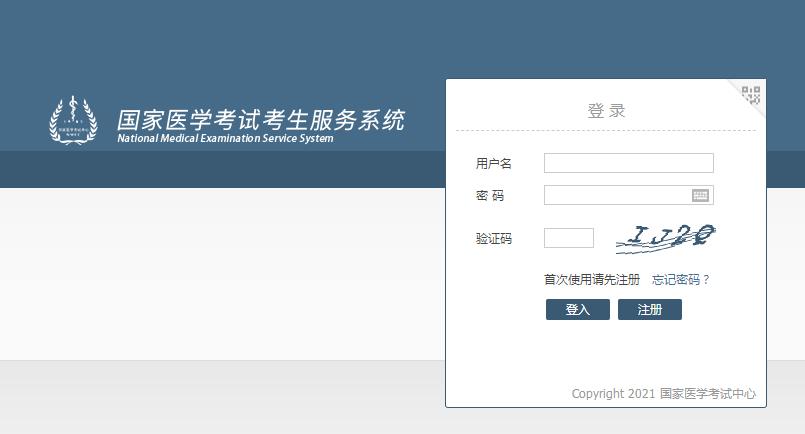Image resolution: width=805 pixels, height=434 pixels.
Task: Click the 首次使用请先注册 text
Action: coord(591,280)
